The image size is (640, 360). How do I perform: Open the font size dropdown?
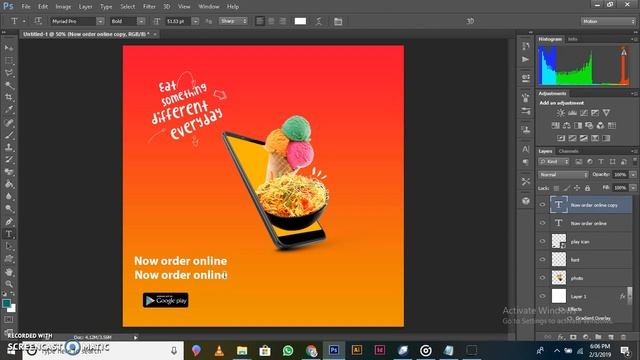pyautogui.click(x=195, y=21)
